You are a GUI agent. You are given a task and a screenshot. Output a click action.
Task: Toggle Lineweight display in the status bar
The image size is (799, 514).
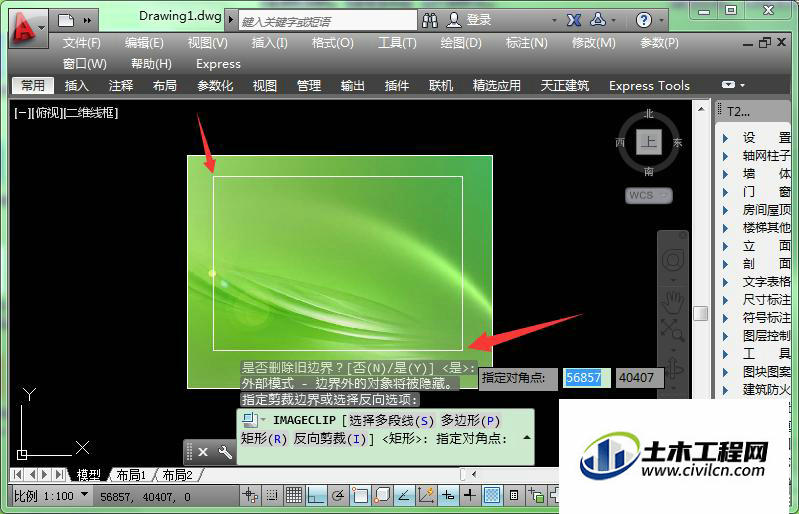click(470, 495)
